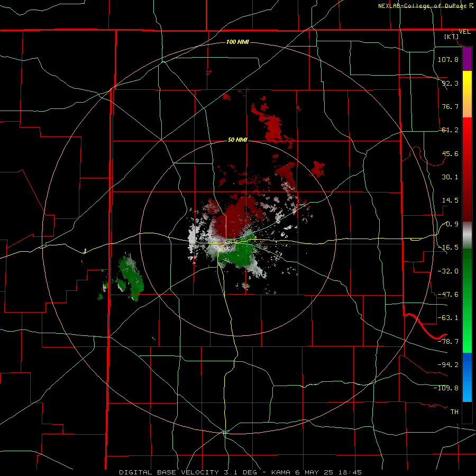This screenshot has height=476, width=476.
Task: Select the 61.2 legend value
Action: 450,130
